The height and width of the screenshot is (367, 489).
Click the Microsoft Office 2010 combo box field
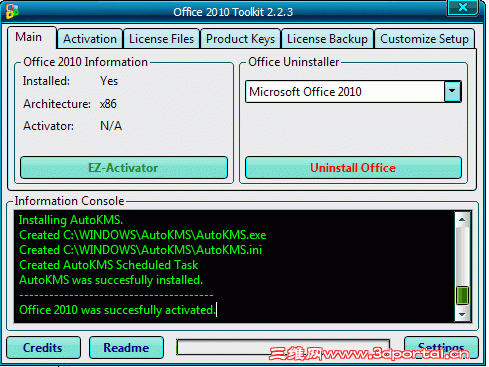(353, 91)
